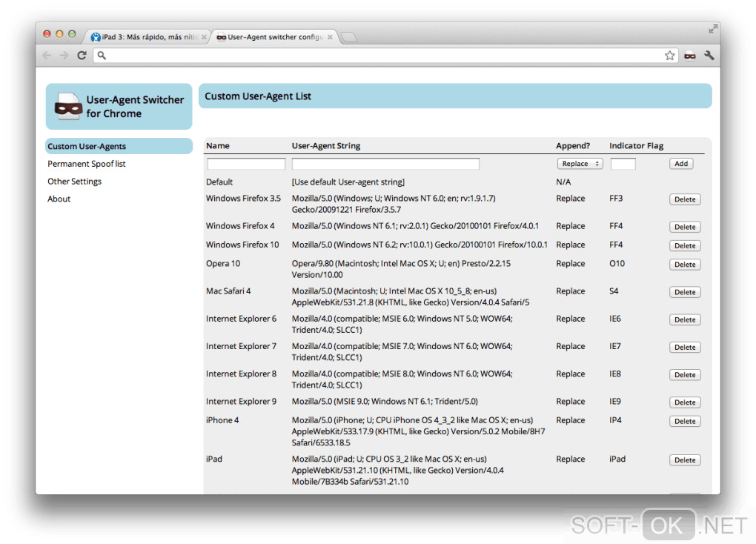Click the FF3 indicator flag

coord(616,198)
